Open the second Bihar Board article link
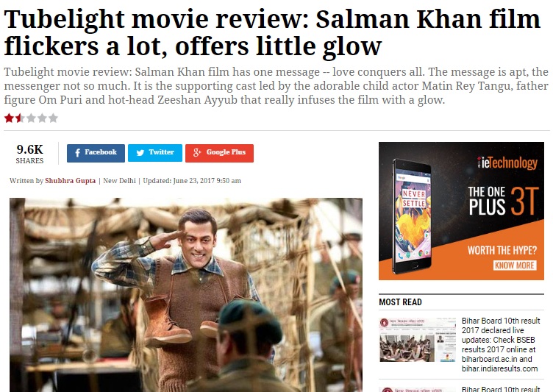The width and height of the screenshot is (553, 392). tap(501, 389)
